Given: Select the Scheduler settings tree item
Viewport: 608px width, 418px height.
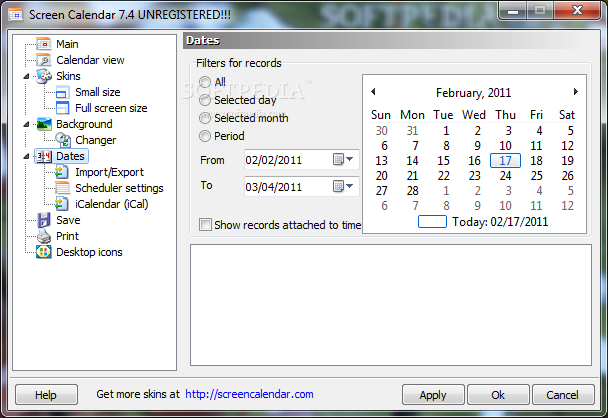Looking at the screenshot, I should click(119, 188).
